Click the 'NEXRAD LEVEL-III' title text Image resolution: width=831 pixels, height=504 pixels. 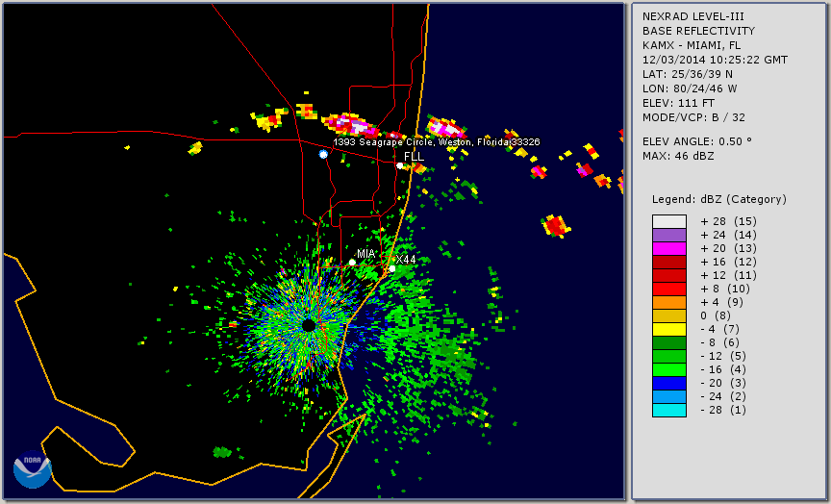pos(693,17)
